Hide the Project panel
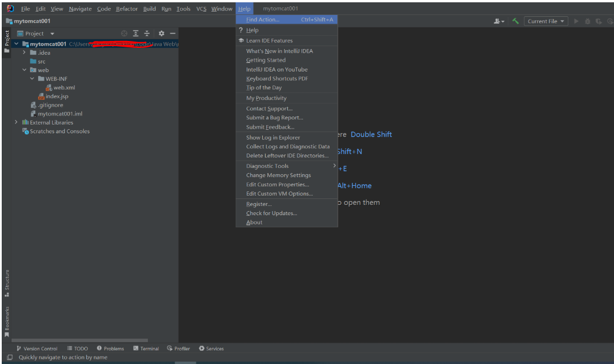 point(172,33)
